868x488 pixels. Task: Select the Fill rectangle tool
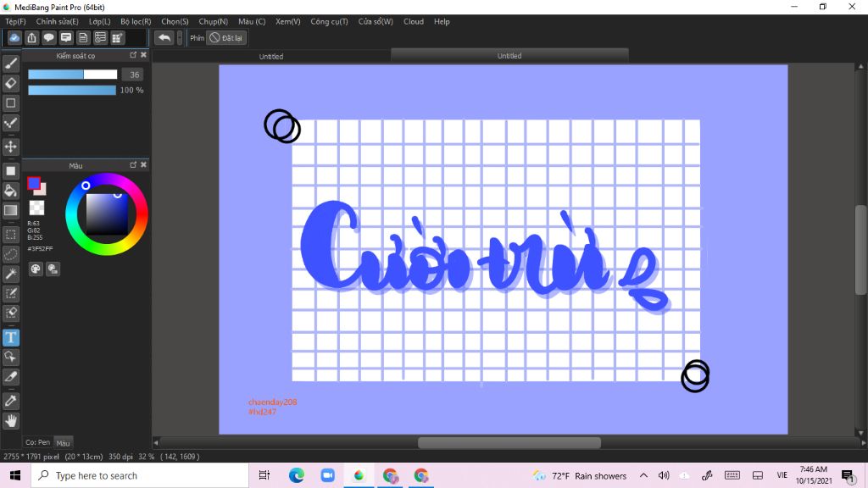pyautogui.click(x=10, y=171)
